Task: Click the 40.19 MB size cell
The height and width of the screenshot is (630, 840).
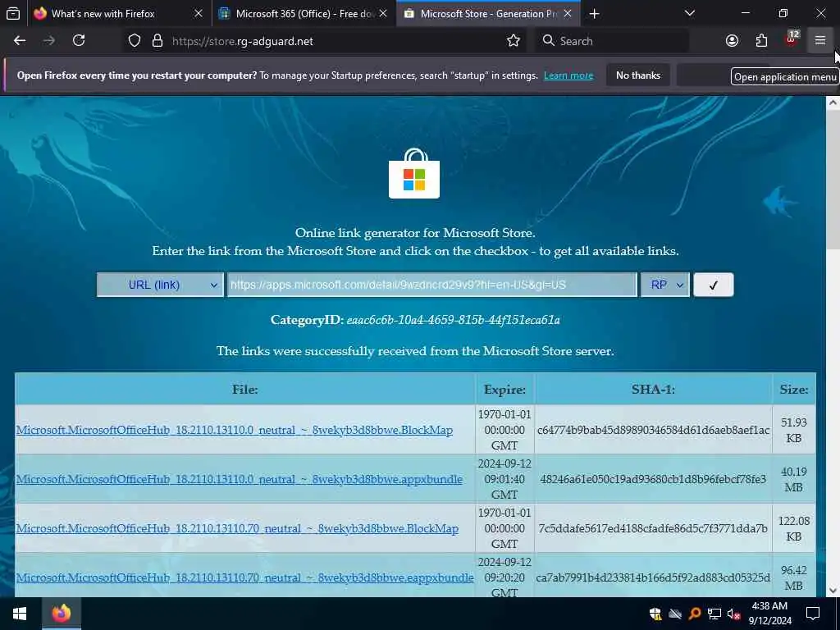Action: coord(794,479)
